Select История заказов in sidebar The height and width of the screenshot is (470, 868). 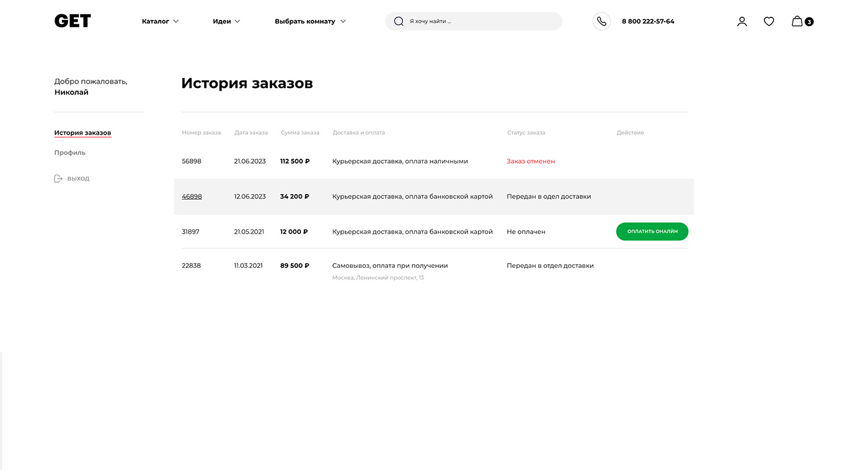pos(82,133)
